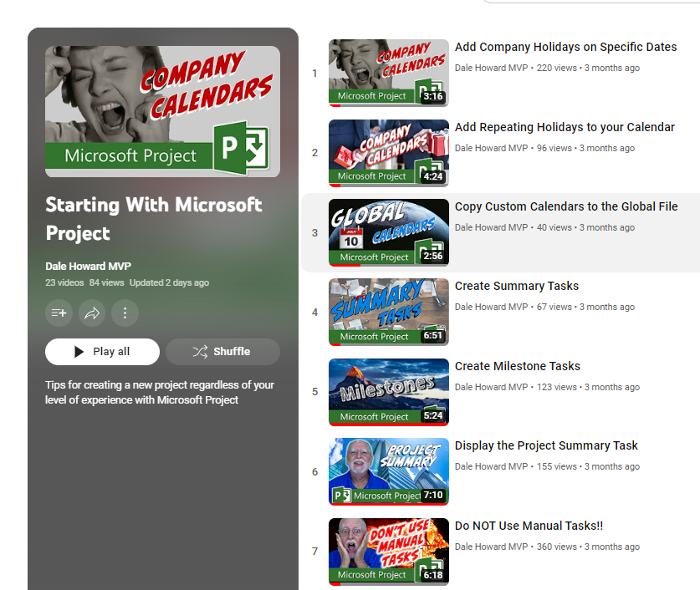The height and width of the screenshot is (590, 700).
Task: Open "Add Company Holidays on Specific Dates"
Action: 565,47
